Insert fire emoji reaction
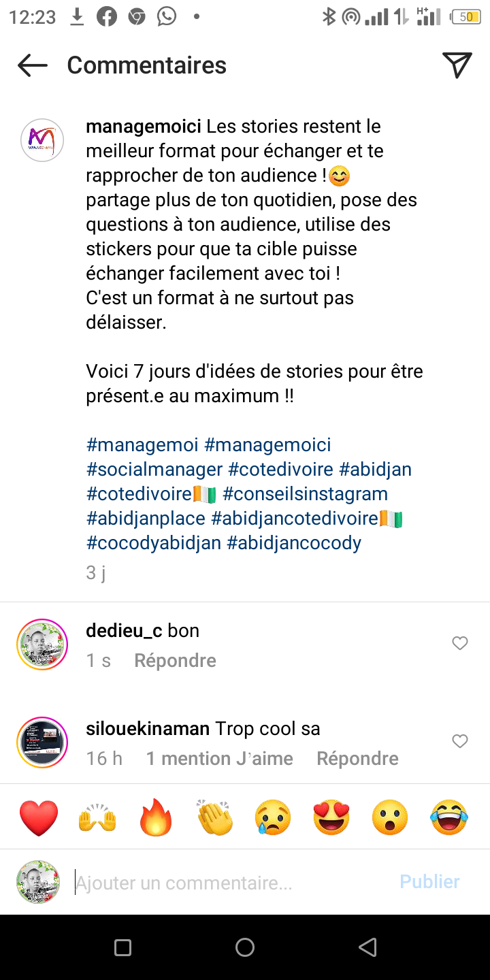The height and width of the screenshot is (980, 490). coord(156,817)
